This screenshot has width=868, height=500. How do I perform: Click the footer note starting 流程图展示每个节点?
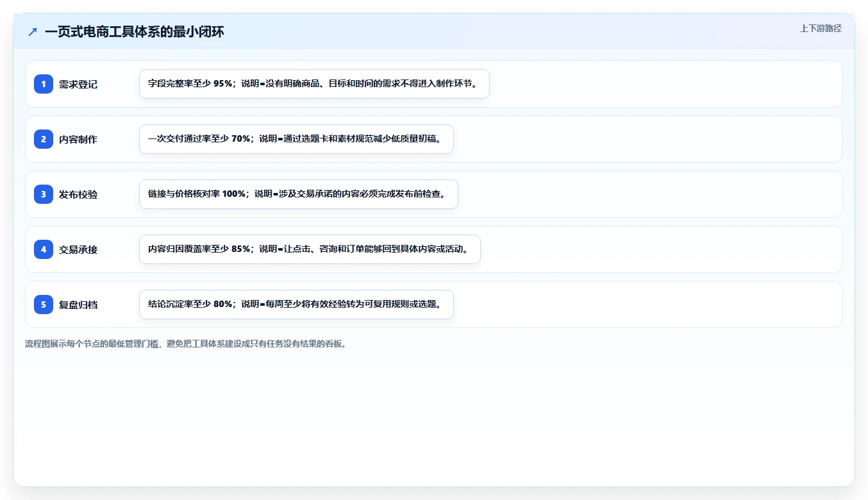tap(187, 344)
